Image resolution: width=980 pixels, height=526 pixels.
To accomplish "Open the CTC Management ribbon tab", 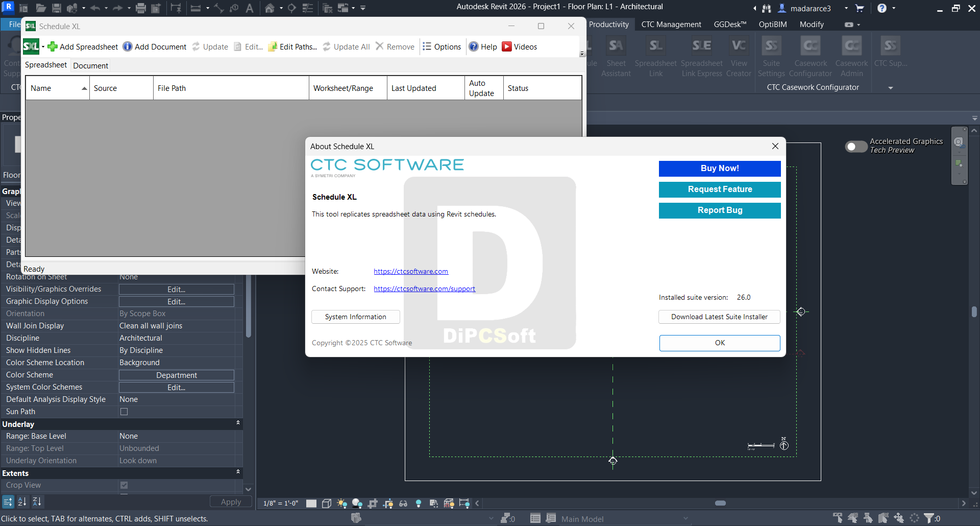I will 671,25.
